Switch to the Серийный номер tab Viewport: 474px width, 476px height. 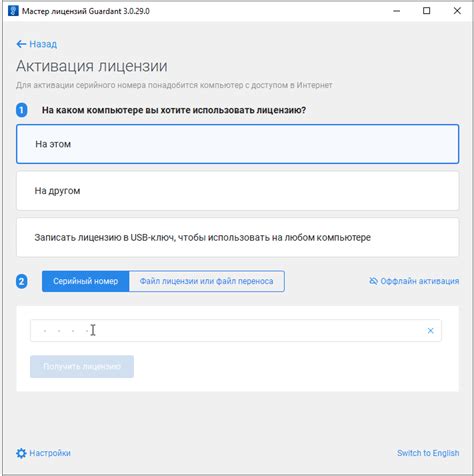(x=85, y=281)
